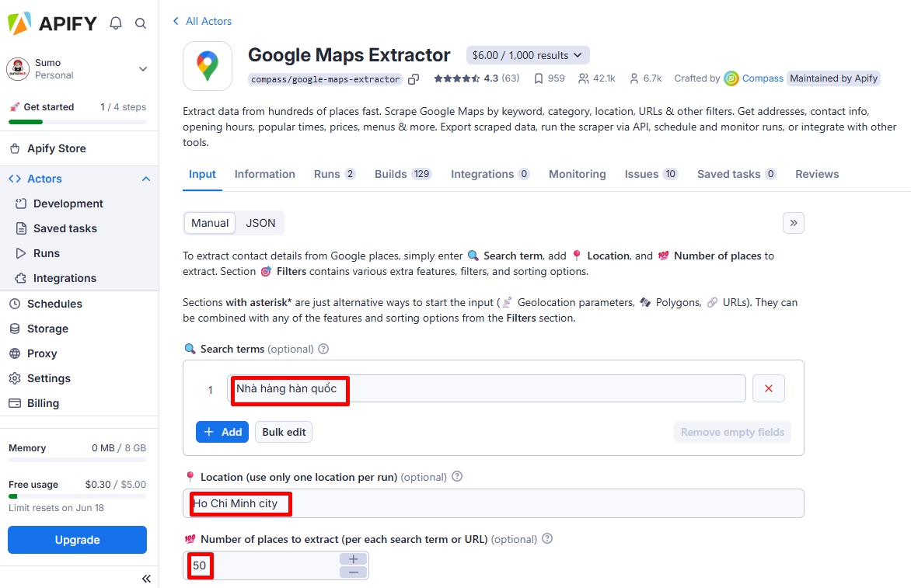Go back to All Actors
The height and width of the screenshot is (588, 911).
click(x=202, y=21)
